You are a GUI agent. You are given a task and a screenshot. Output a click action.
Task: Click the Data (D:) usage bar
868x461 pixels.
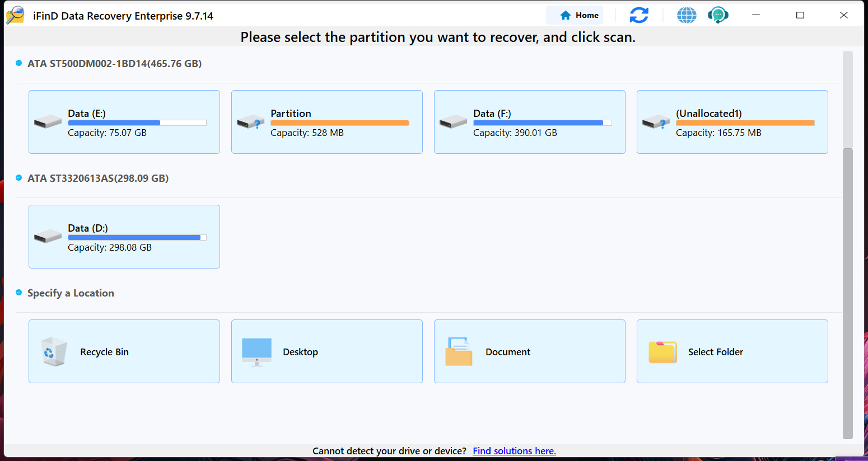(137, 237)
